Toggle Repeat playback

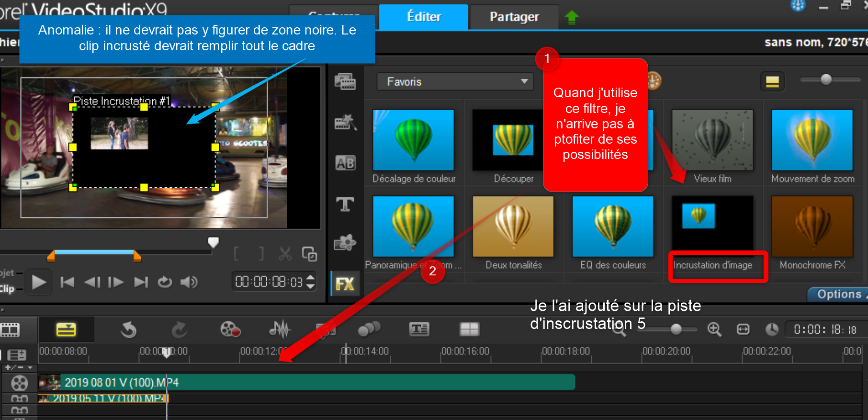165,282
